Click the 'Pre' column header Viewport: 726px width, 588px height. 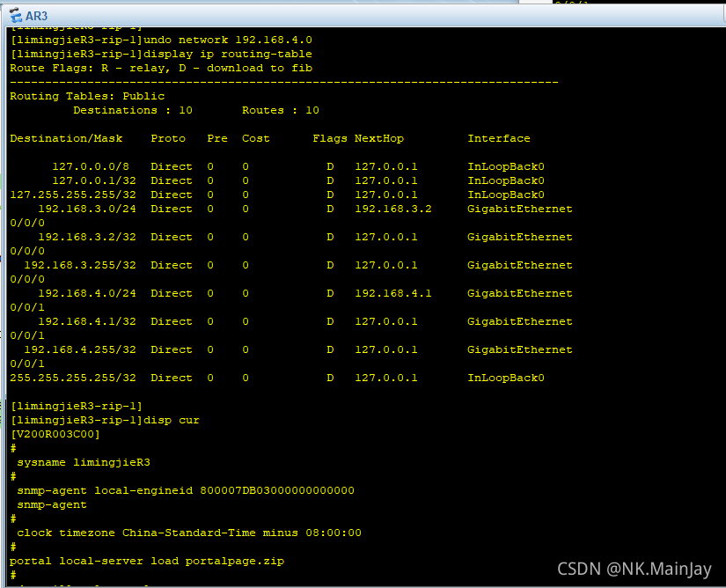point(217,138)
